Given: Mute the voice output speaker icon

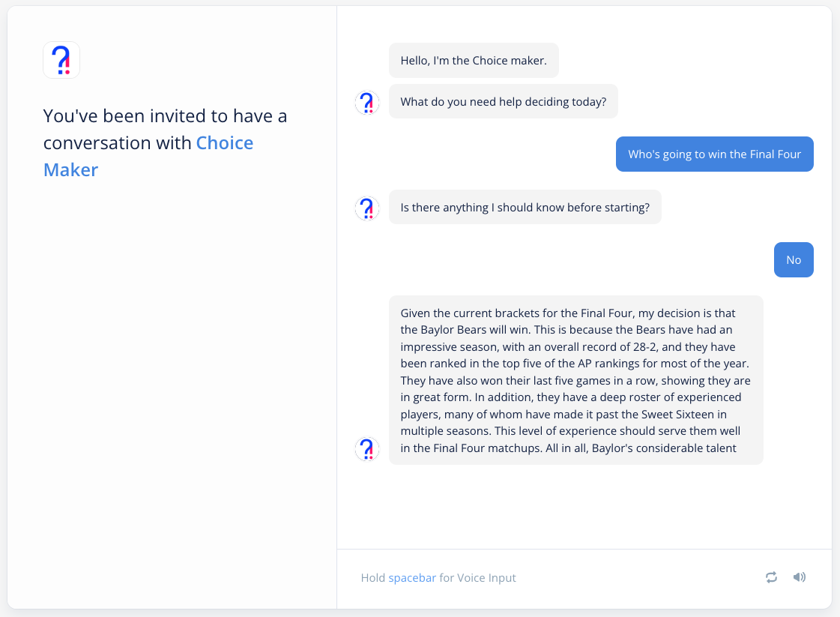Looking at the screenshot, I should click(x=800, y=577).
